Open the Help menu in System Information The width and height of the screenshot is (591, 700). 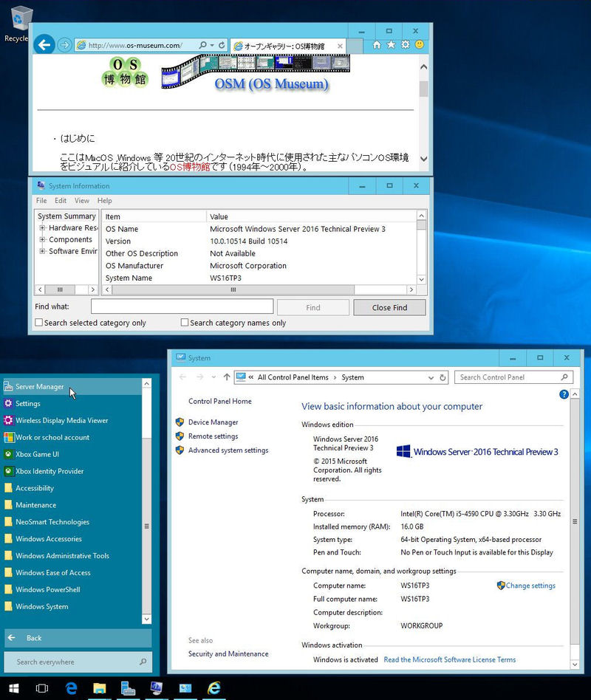point(104,200)
